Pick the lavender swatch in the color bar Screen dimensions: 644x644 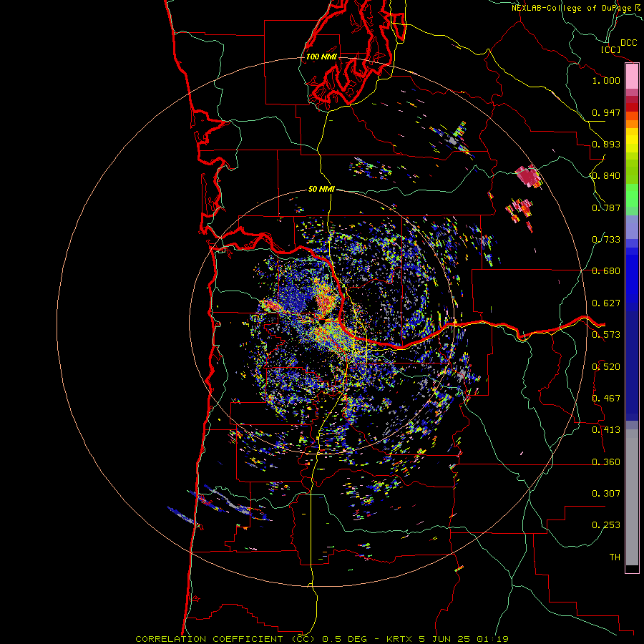click(x=632, y=227)
